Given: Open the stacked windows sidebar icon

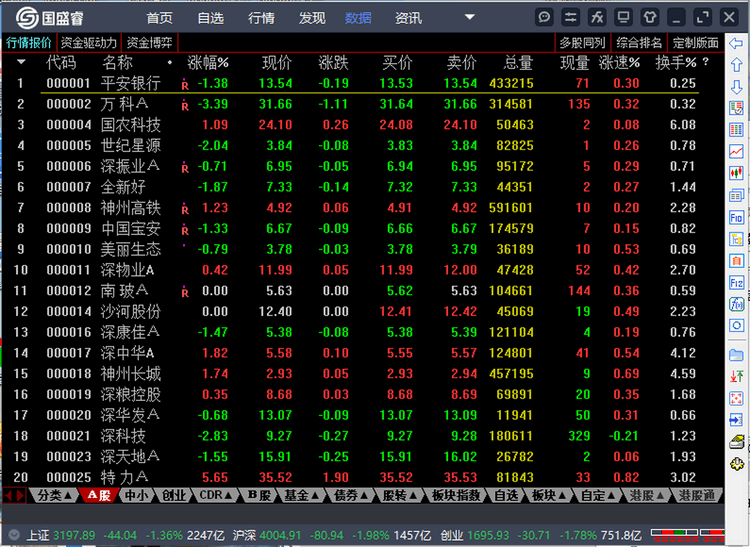Looking at the screenshot, I should [x=736, y=195].
